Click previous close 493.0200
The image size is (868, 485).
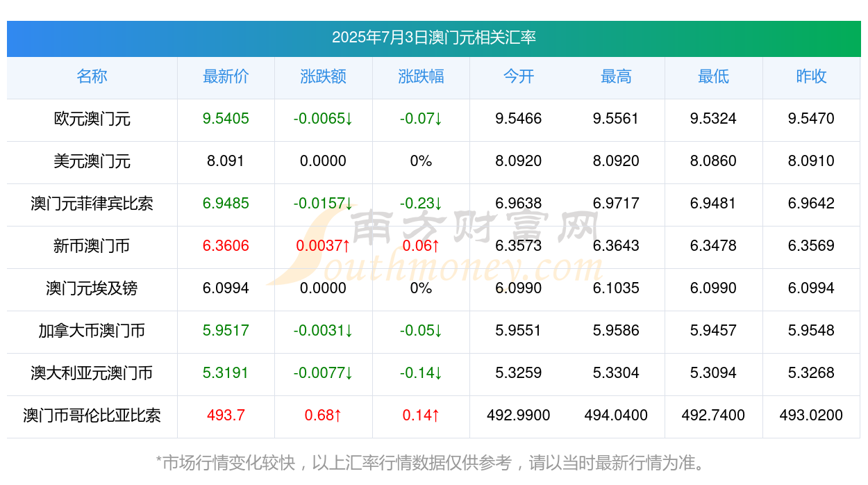click(811, 416)
